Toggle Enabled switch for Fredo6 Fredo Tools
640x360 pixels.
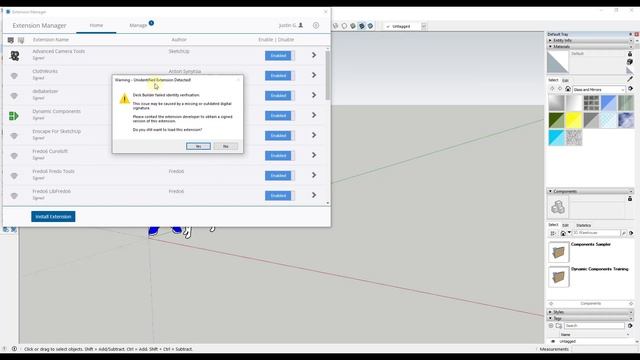tap(280, 176)
